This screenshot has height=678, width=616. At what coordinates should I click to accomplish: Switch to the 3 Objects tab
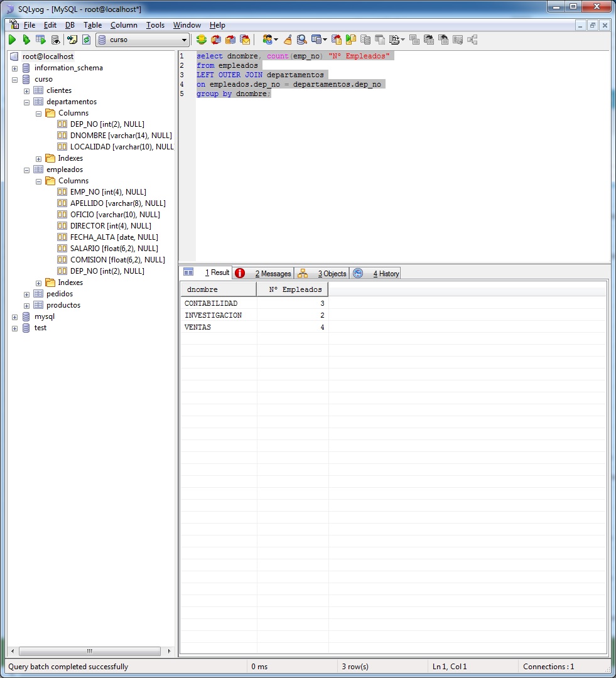pyautogui.click(x=322, y=273)
